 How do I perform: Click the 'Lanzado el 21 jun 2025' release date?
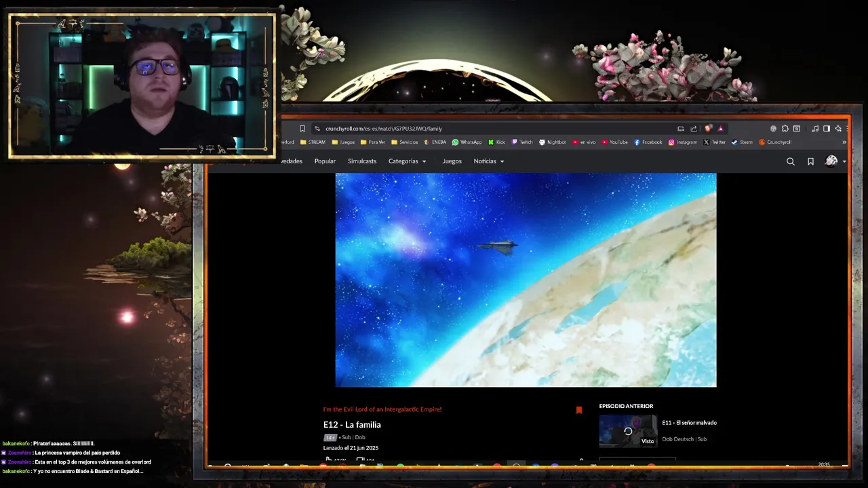click(351, 448)
